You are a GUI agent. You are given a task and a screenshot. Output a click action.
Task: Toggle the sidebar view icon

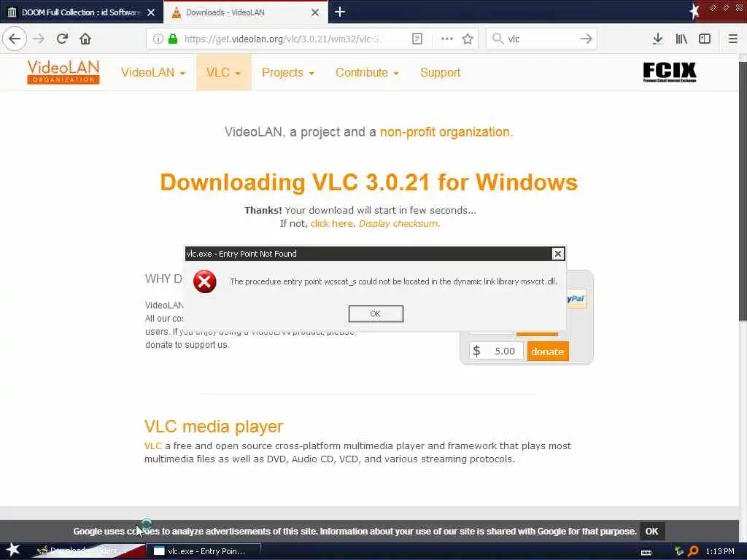click(705, 39)
